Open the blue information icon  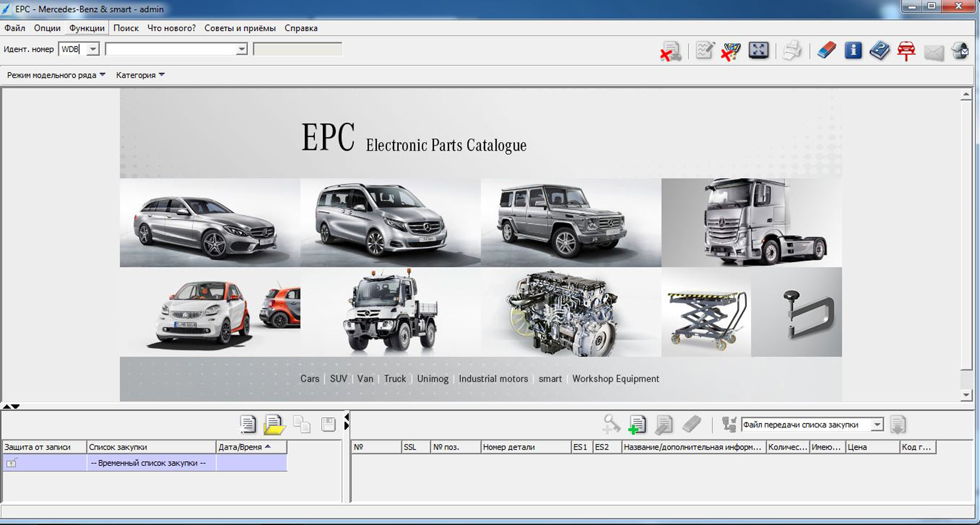(x=853, y=51)
